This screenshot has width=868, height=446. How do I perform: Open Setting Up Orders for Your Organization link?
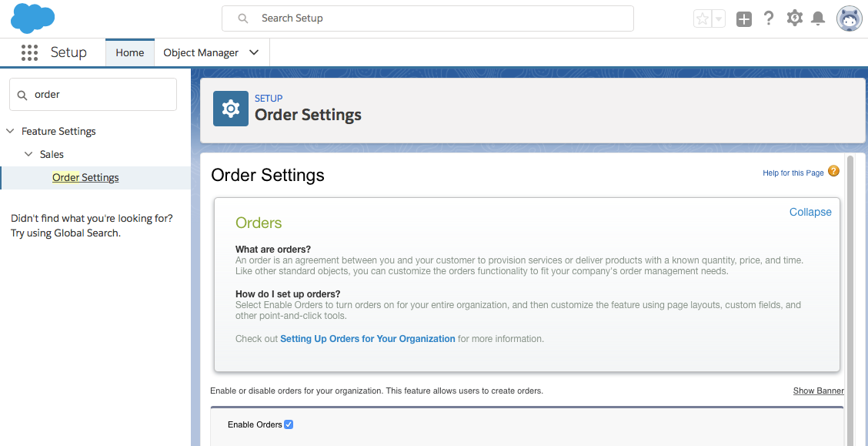[367, 339]
